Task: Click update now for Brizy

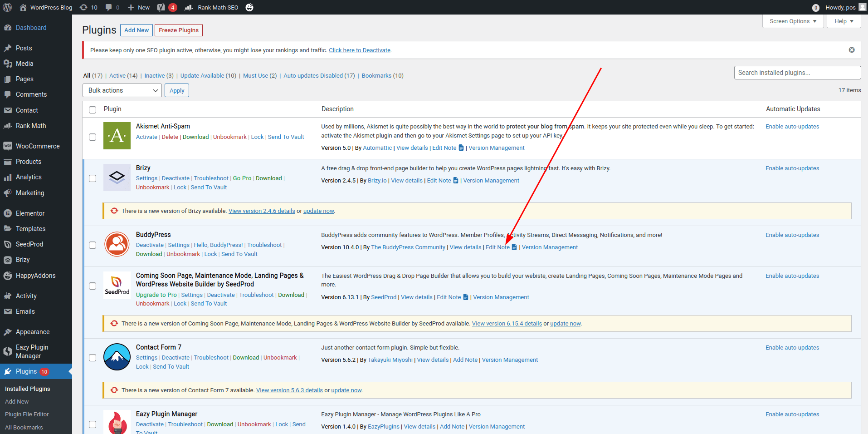Action: pos(319,211)
